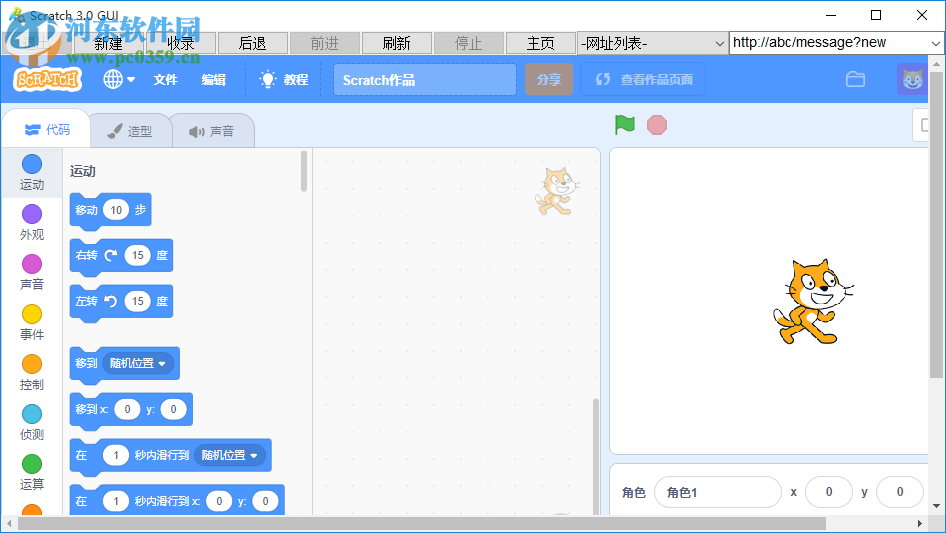The height and width of the screenshot is (533, 946).
Task: Click x value in 移到 x: y: block
Action: point(127,409)
